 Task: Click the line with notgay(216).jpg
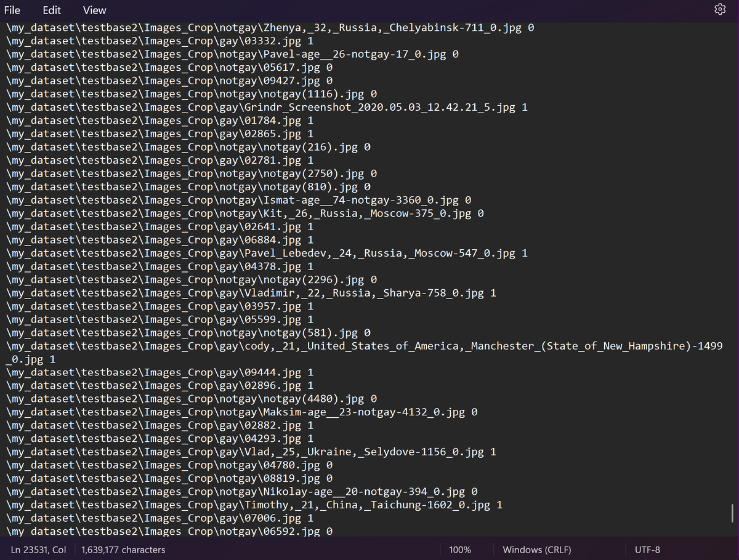[x=188, y=147]
